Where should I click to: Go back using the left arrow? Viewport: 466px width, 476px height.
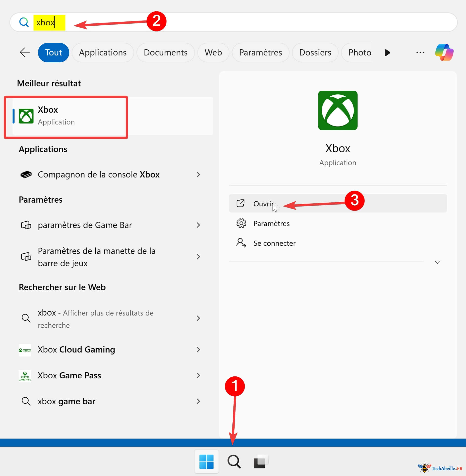pyautogui.click(x=25, y=52)
